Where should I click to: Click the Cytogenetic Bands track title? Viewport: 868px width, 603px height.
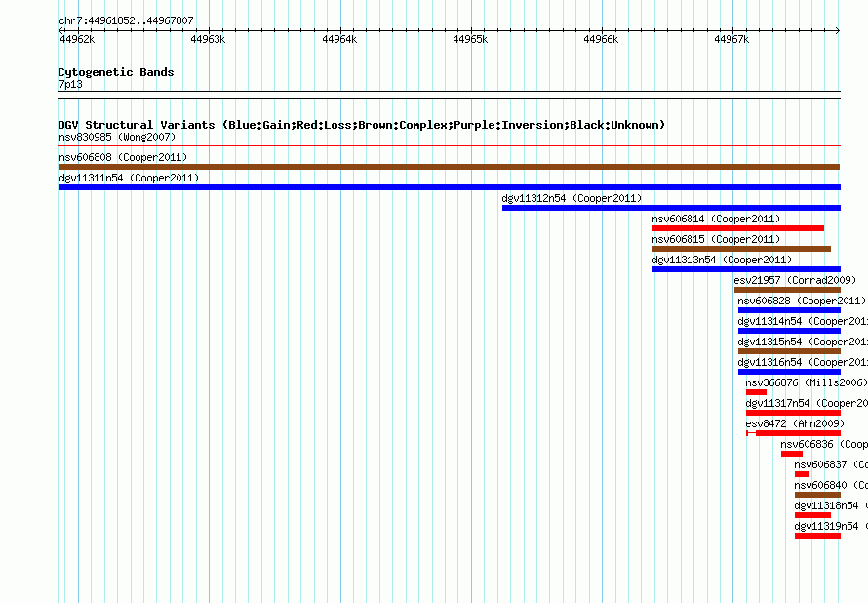tap(116, 72)
